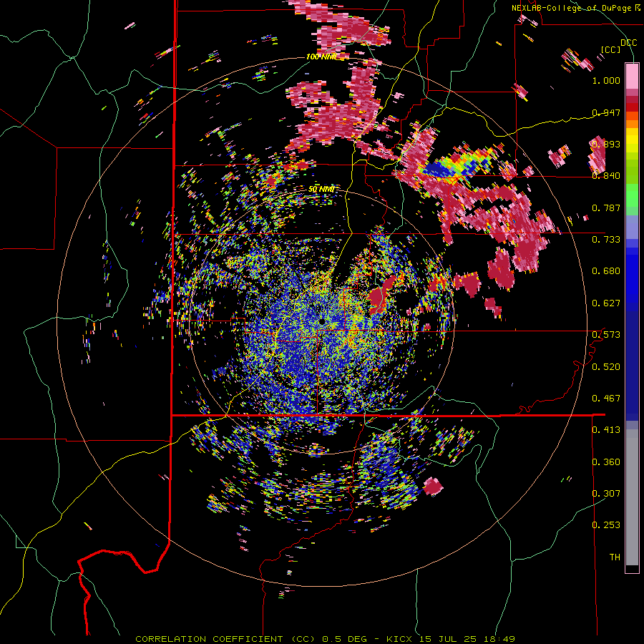Screen dimensions: 644x644
Task: Click the 0.573 scale value
Action: 606,335
